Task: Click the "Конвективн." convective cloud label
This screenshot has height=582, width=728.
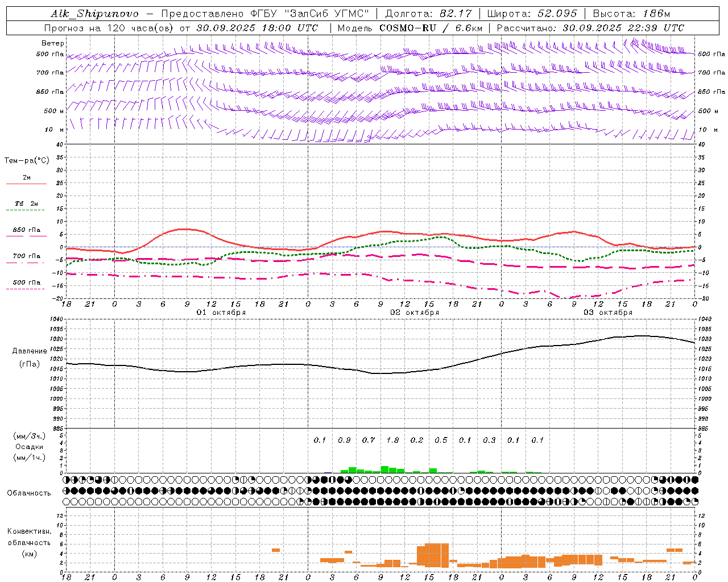Action: tap(29, 531)
